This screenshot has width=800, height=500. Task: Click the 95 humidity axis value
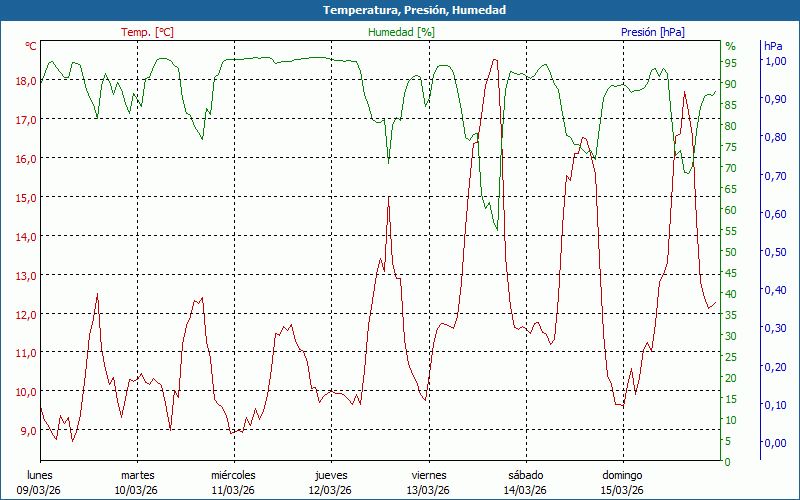(x=731, y=63)
